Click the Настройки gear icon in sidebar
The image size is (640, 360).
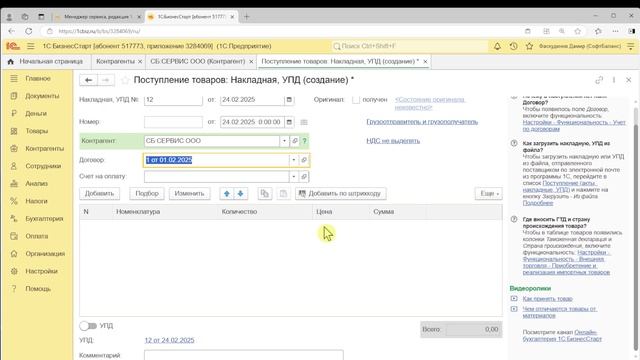(14, 271)
